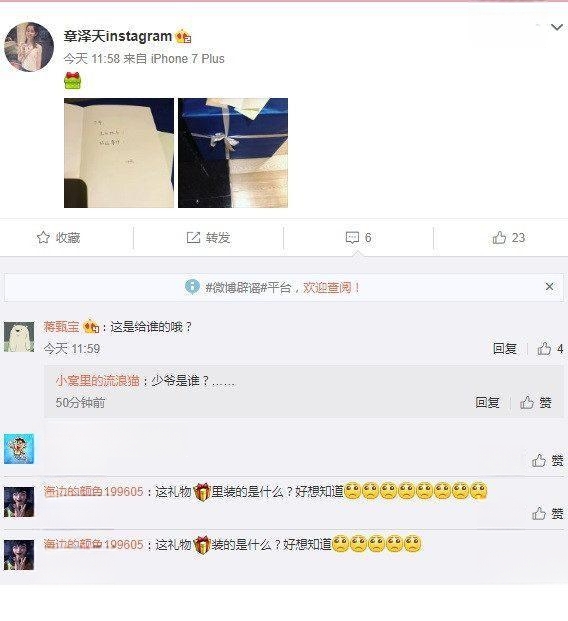Click 赞 thumbs-up on 小窝里的流浪猫's reply
This screenshot has height=621, width=568.
(x=536, y=402)
